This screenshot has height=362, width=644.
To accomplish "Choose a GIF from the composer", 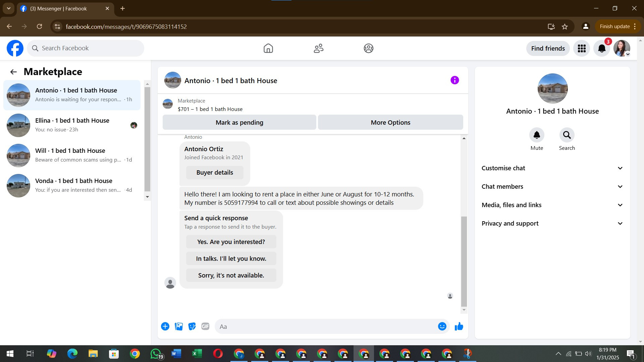I will click(205, 326).
